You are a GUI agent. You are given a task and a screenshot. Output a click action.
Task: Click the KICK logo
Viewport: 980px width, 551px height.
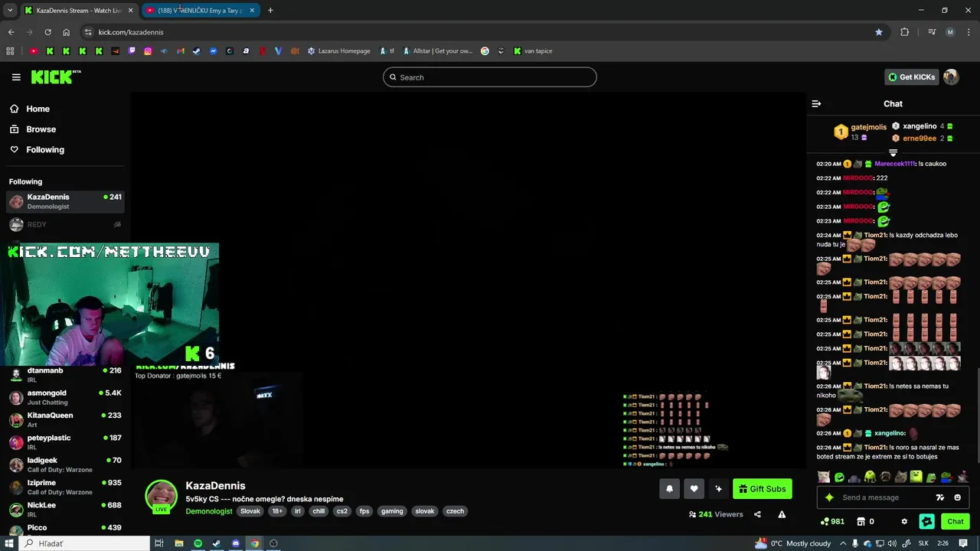pyautogui.click(x=55, y=77)
